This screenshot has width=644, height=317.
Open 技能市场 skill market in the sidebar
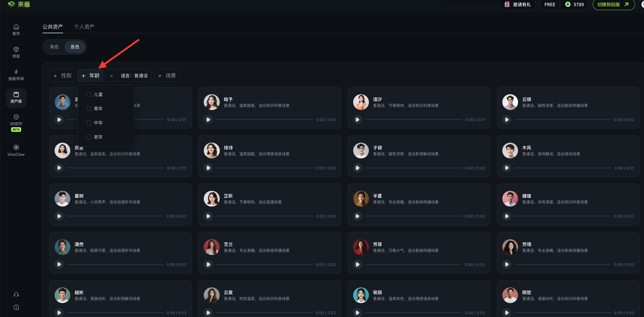tap(16, 75)
